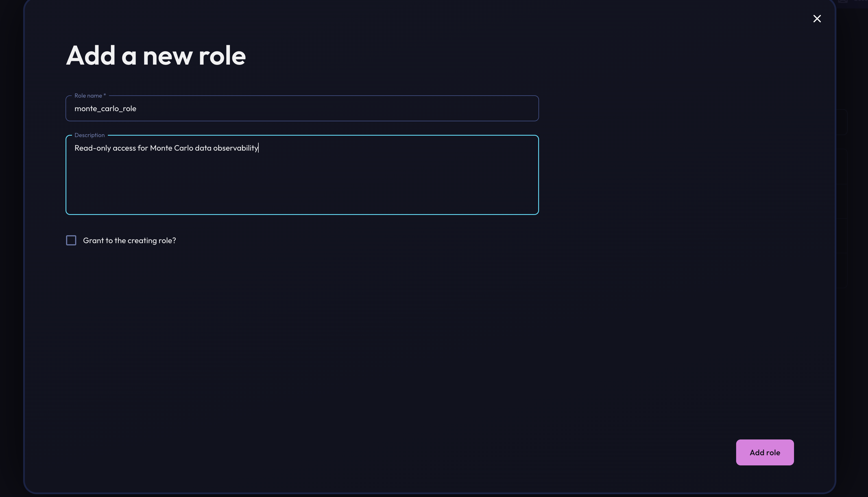Screen dimensions: 868x497
Task: Close the Add a new role dialog
Action: [x=817, y=18]
